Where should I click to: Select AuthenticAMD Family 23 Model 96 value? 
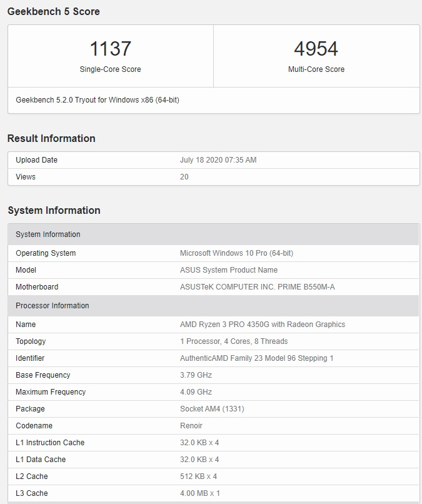[x=257, y=358]
